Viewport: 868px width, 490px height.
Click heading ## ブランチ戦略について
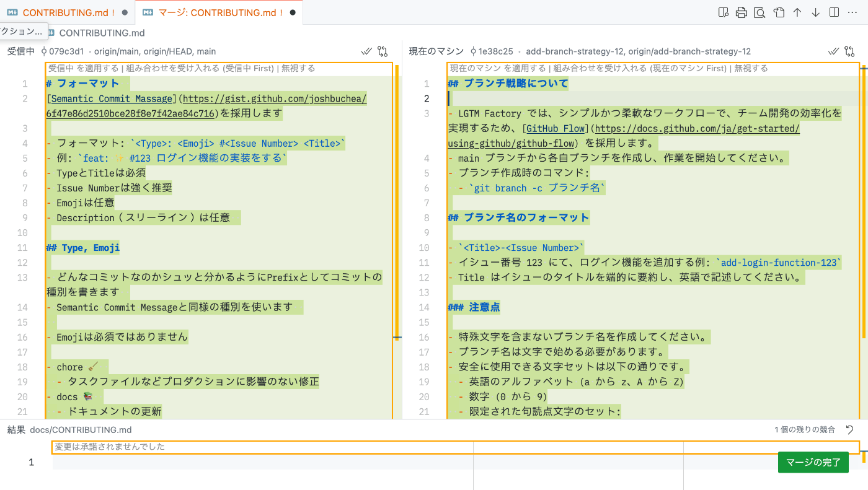coord(508,84)
